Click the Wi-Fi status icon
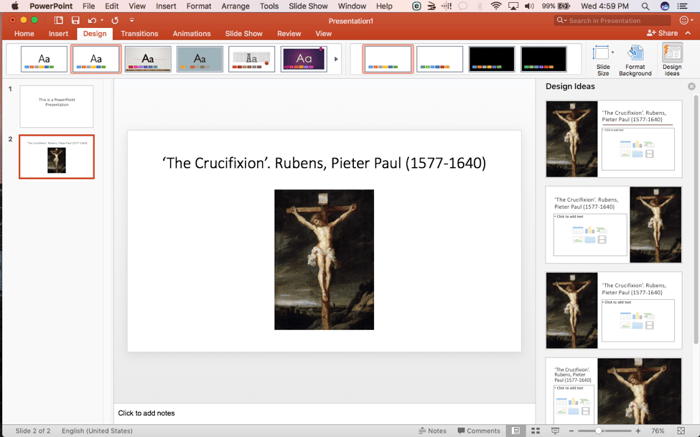The image size is (700, 437). pos(496,6)
